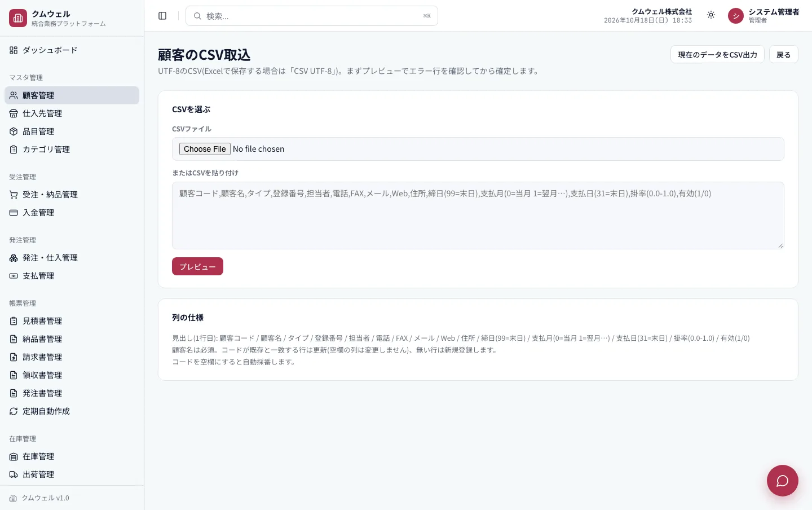This screenshot has height=510, width=812.
Task: Open the chat bubble floating button
Action: click(782, 481)
